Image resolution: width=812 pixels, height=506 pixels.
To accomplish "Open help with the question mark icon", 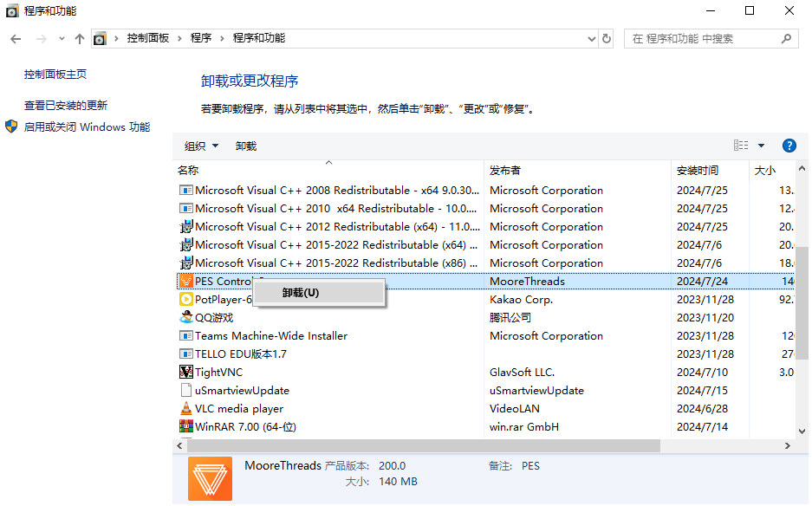I will tap(789, 146).
